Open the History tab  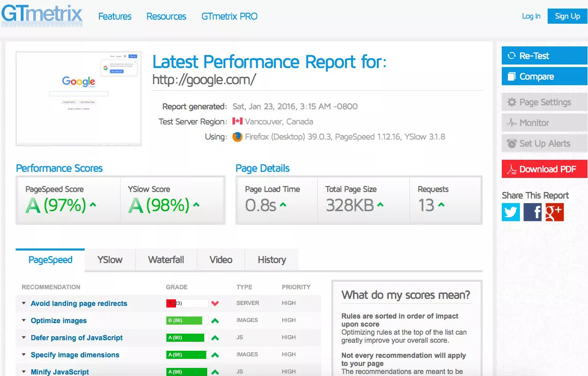click(x=272, y=260)
